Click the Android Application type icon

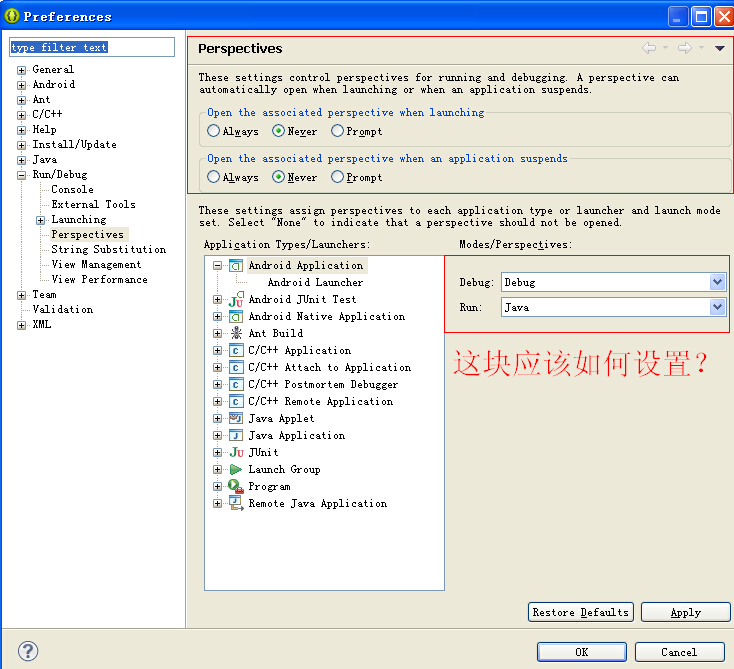click(236, 266)
